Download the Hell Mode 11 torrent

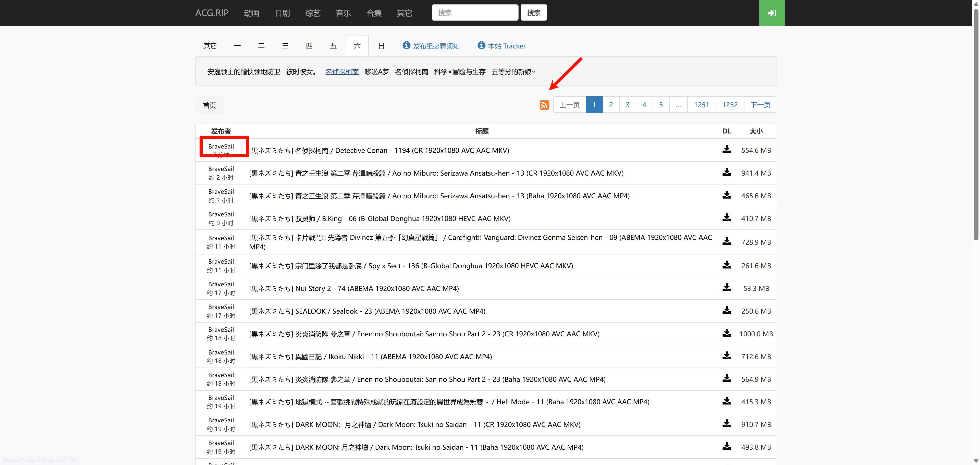(726, 401)
